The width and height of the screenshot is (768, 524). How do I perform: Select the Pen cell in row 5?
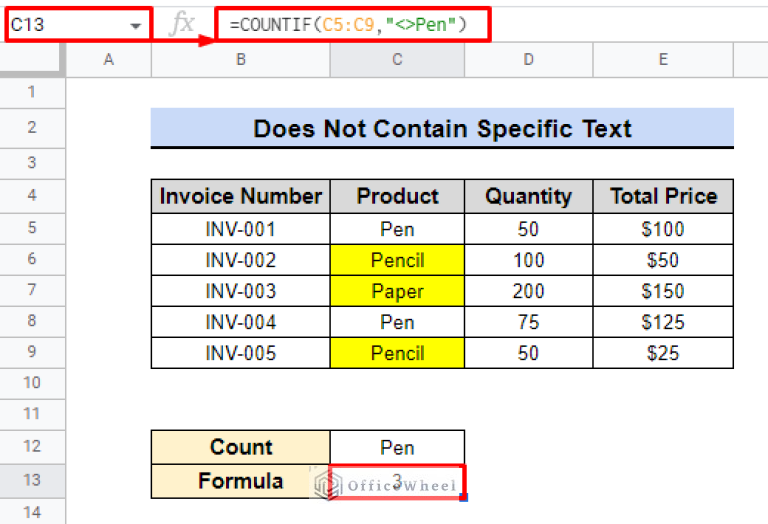tap(397, 229)
